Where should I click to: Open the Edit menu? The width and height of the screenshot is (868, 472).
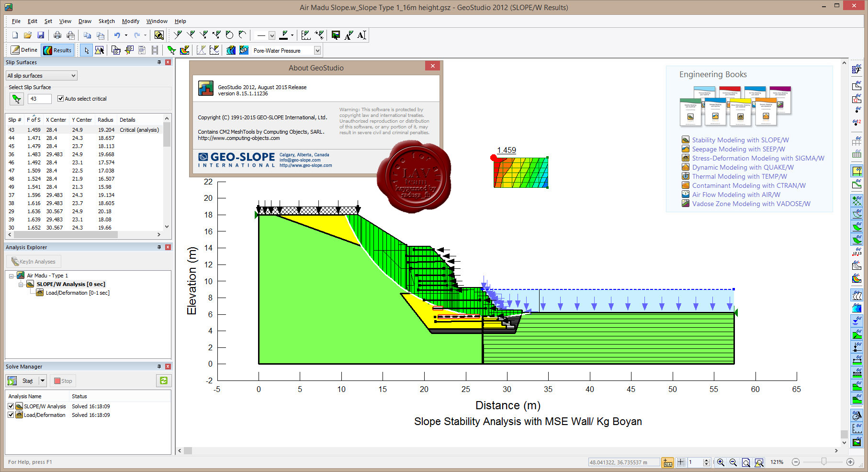pos(33,21)
